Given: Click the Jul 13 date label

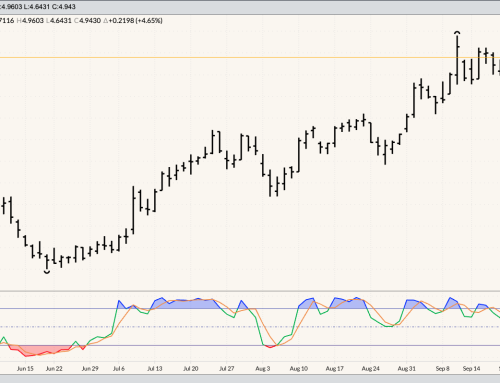Looking at the screenshot, I should pos(155,368).
